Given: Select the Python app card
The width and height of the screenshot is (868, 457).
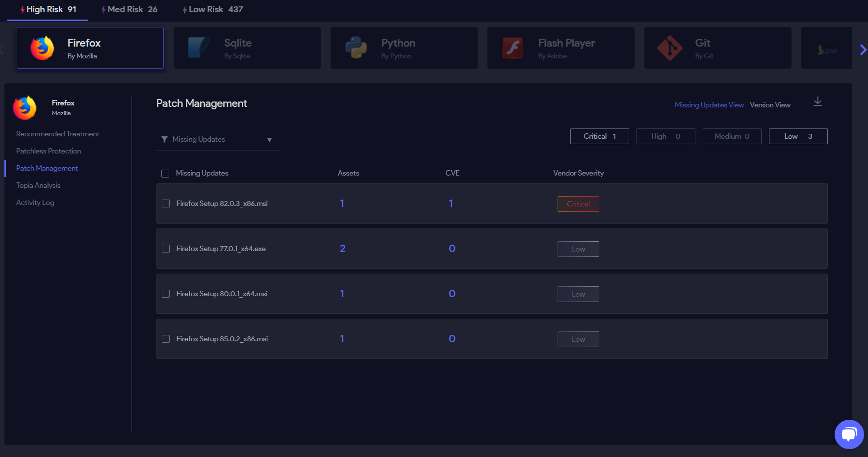Looking at the screenshot, I should (404, 48).
